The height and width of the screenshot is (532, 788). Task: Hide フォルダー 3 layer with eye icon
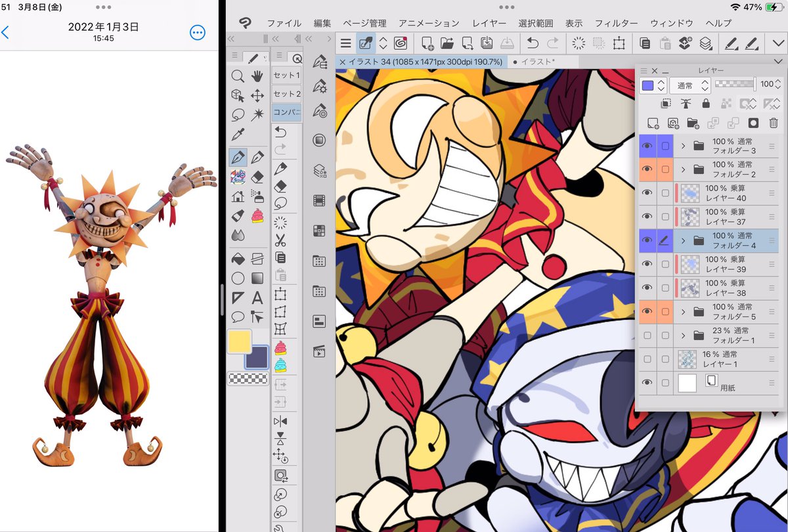point(647,146)
